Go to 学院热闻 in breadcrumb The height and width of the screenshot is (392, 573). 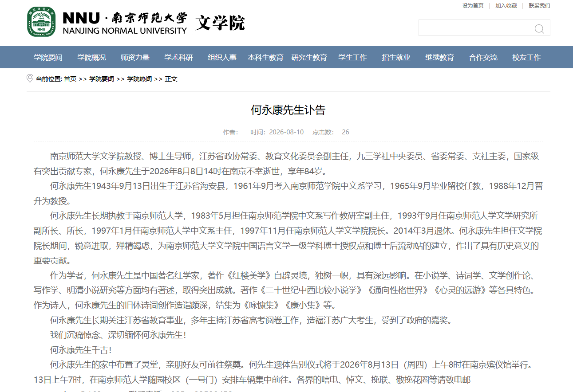pyautogui.click(x=139, y=79)
